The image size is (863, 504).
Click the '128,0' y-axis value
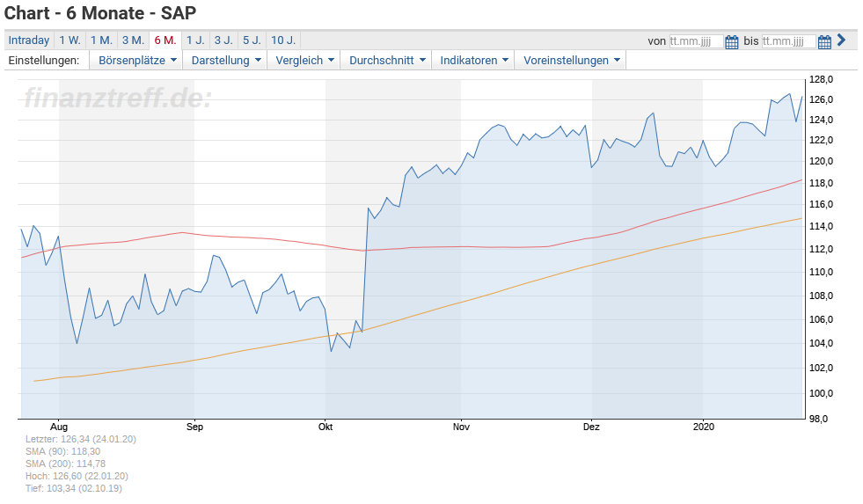point(821,80)
